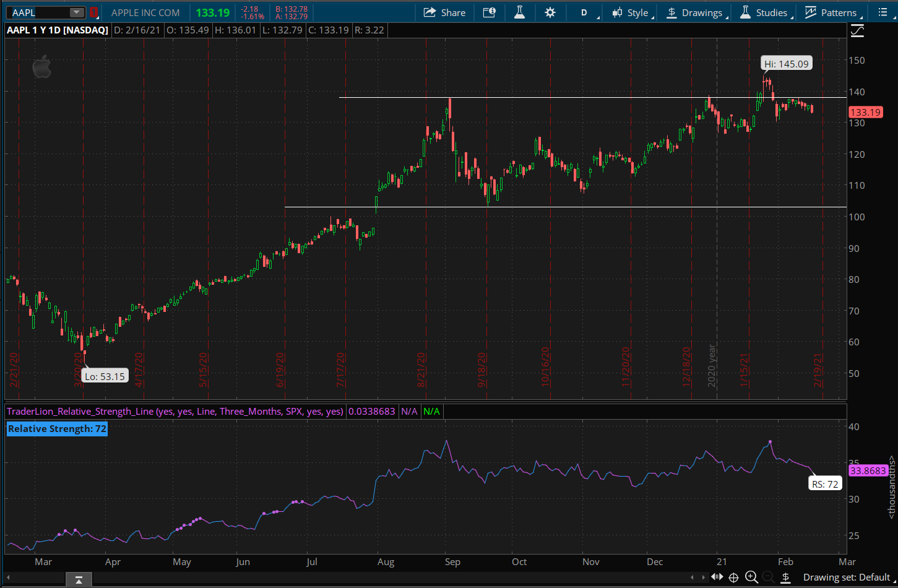Toggle the red symbol link indicator

(x=93, y=12)
